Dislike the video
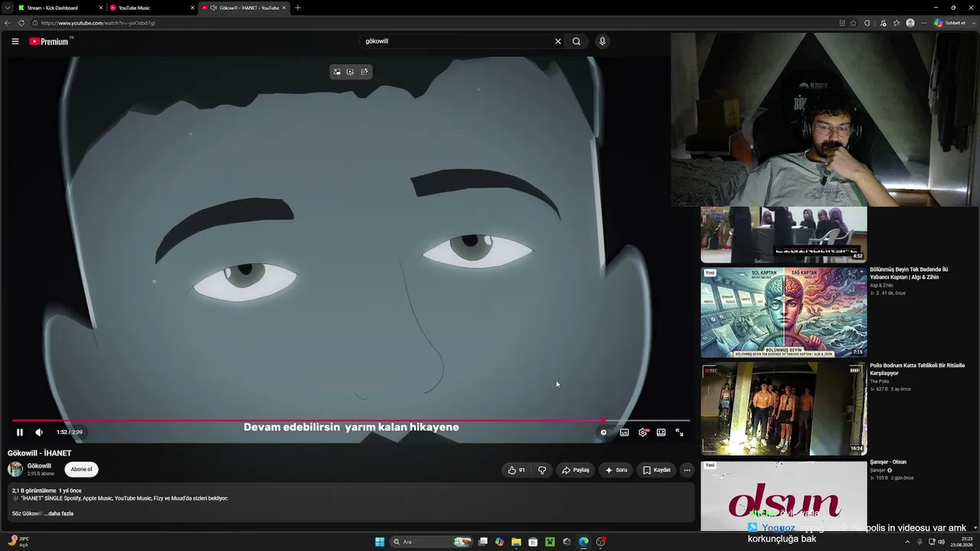 pos(542,470)
